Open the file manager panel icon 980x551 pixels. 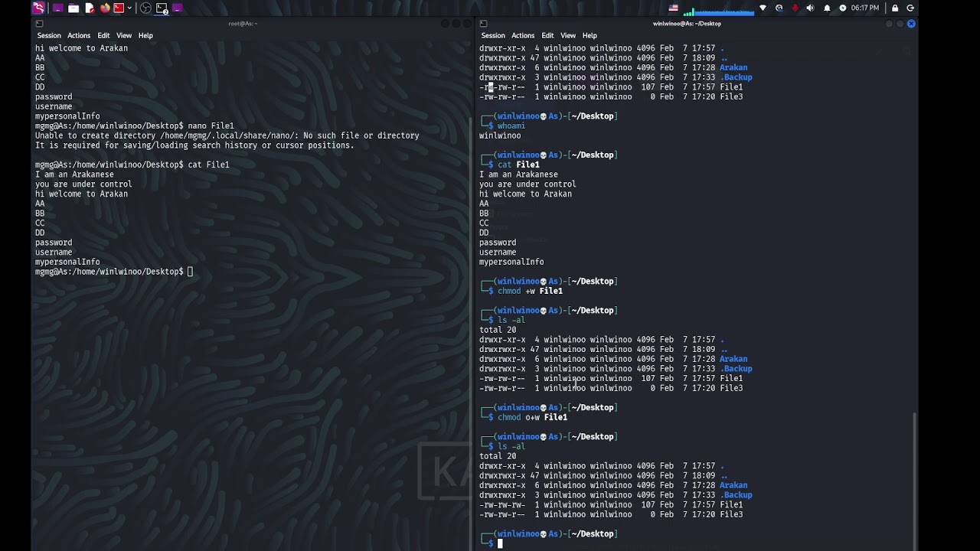pyautogui.click(x=73, y=8)
